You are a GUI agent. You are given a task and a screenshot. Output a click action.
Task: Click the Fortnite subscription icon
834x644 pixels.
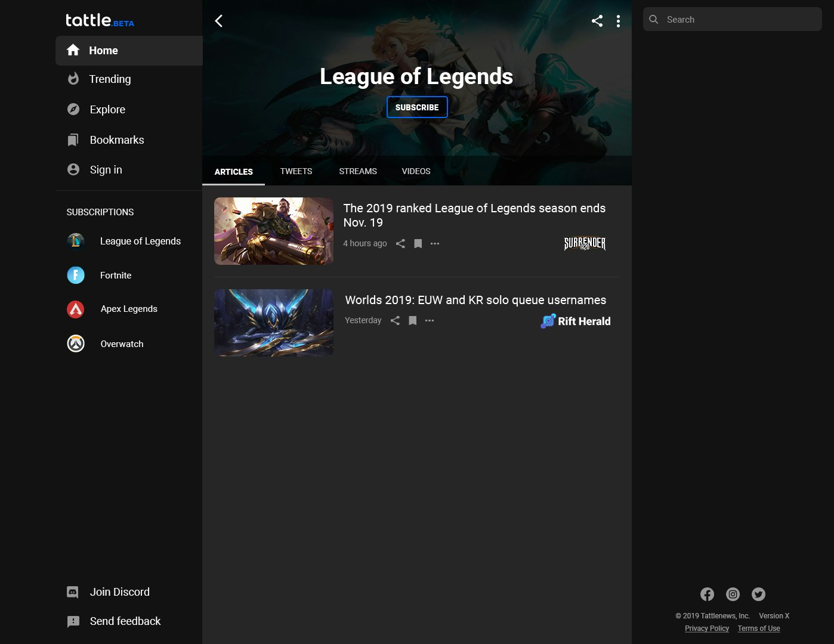click(76, 275)
